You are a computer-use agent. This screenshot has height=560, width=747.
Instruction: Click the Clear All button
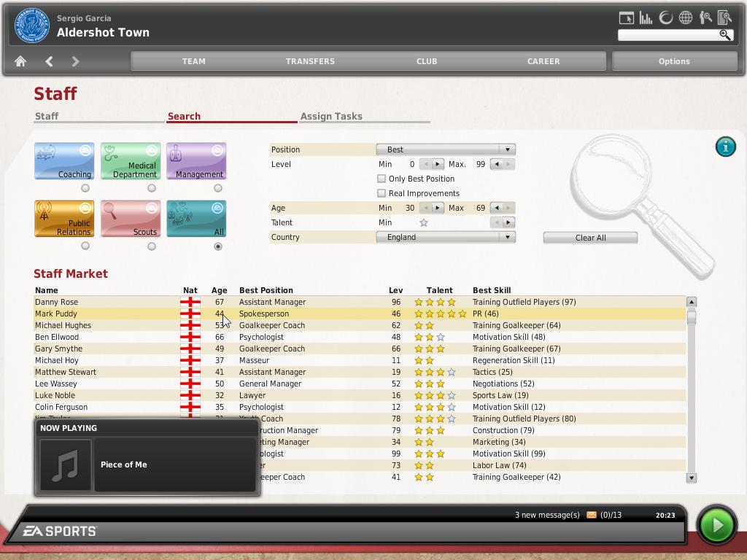pyautogui.click(x=590, y=238)
